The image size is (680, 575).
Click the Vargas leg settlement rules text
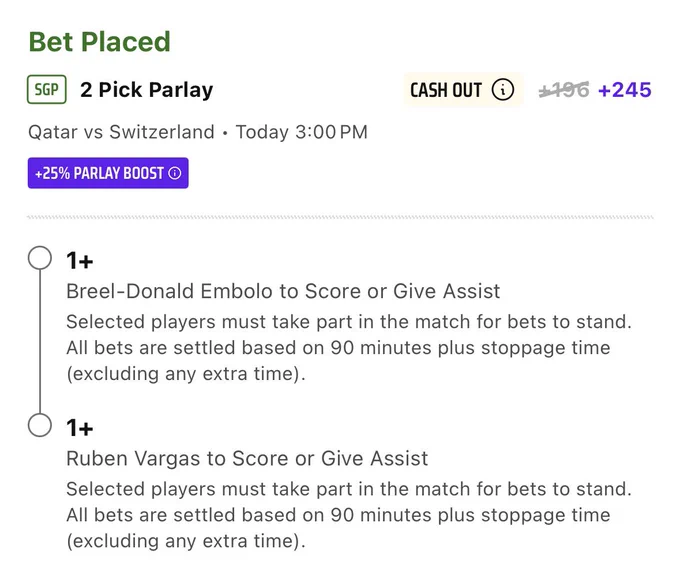(x=349, y=515)
